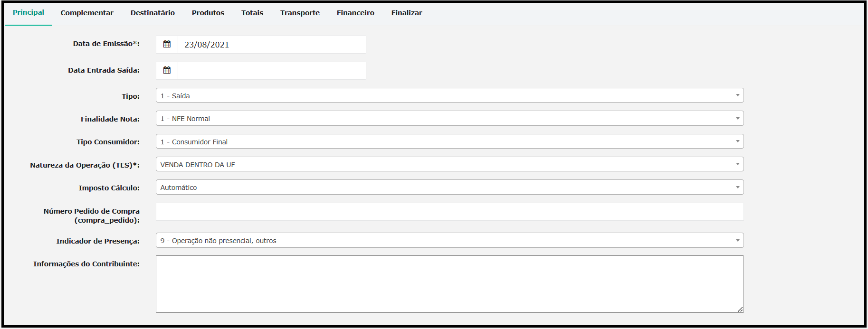The width and height of the screenshot is (868, 329).
Task: Select the Totais tab
Action: click(252, 13)
